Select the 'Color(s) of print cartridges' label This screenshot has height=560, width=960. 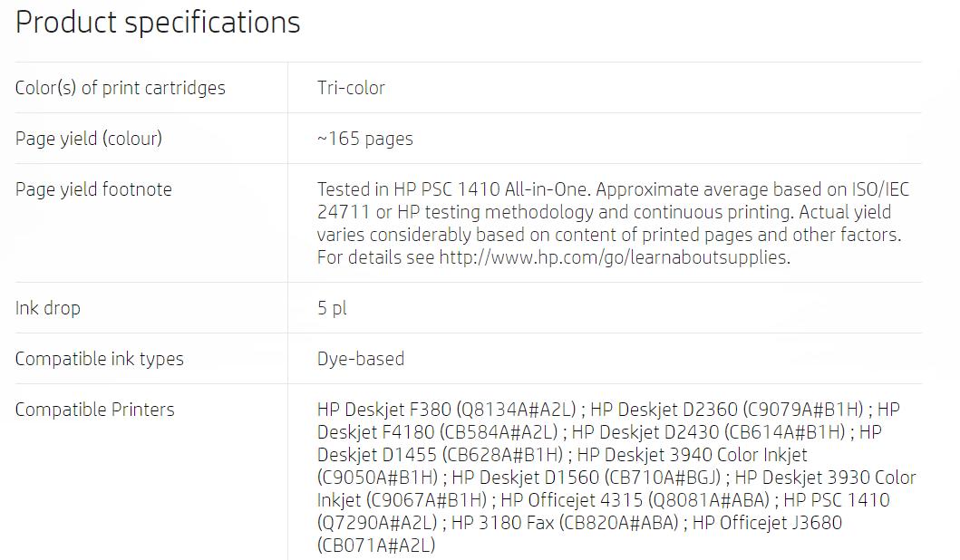(120, 88)
